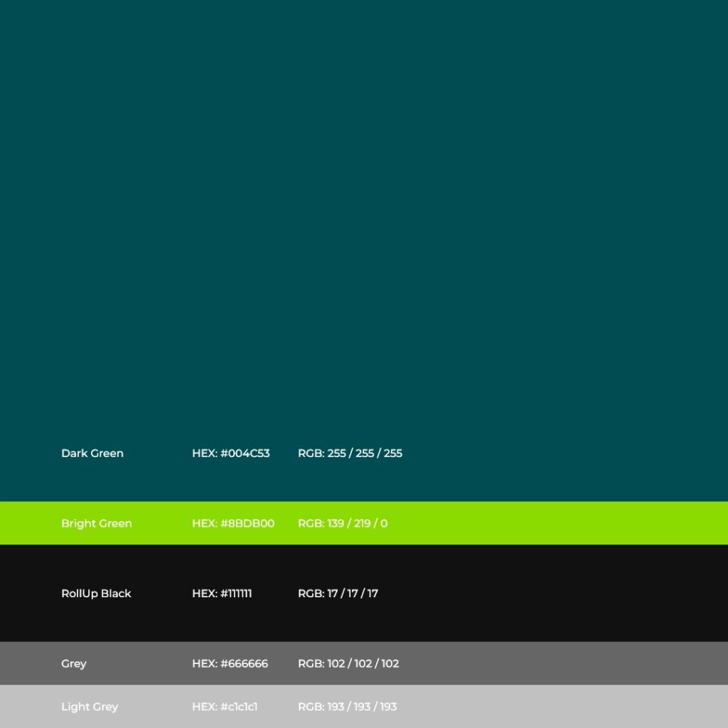Click the "RollUp Black" color name
This screenshot has height=728, width=728.
point(96,594)
